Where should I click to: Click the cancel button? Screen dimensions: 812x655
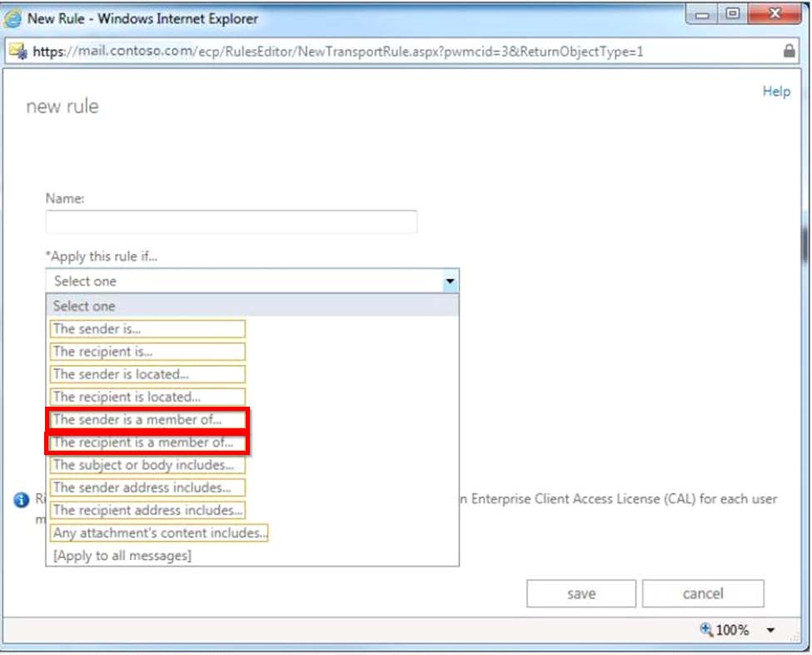[703, 593]
